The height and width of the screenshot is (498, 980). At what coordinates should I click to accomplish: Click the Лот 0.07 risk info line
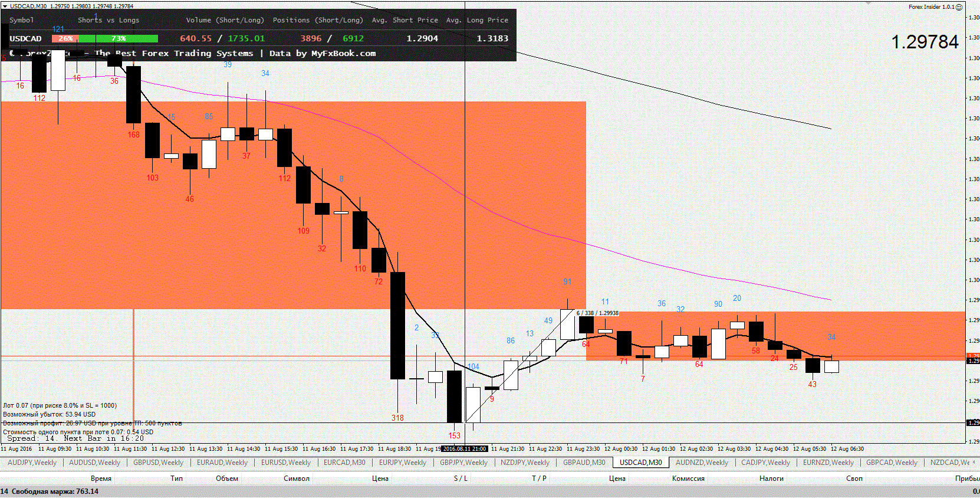(60, 405)
